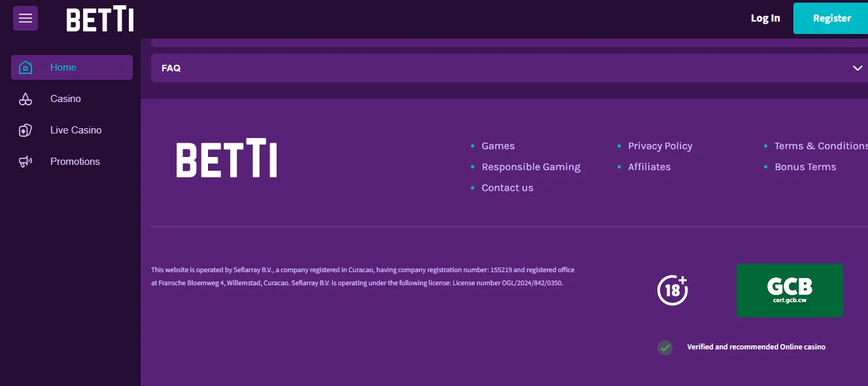Click the Log In button
This screenshot has height=386, width=868.
(x=765, y=18)
